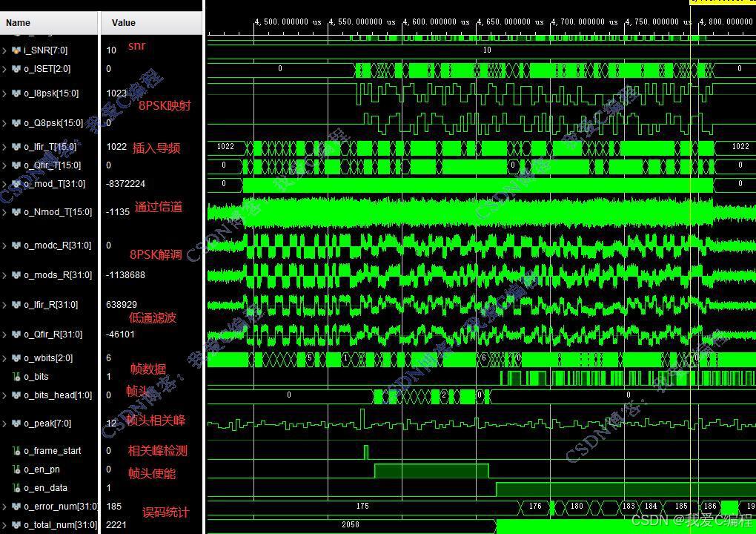
Task: Select the o_bits_head[1:0] bus icon
Action: [x=16, y=395]
